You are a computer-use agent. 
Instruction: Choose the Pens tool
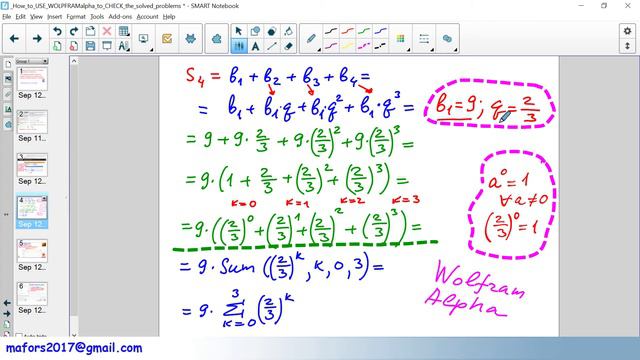(239, 46)
